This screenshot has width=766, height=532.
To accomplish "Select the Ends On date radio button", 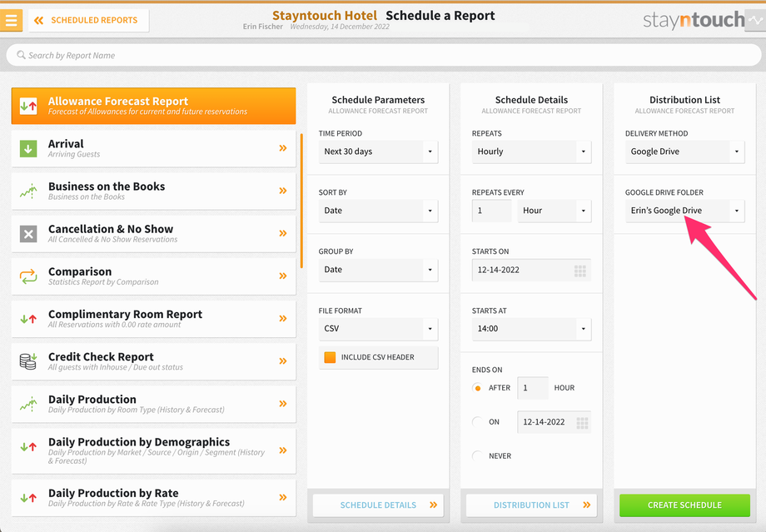I will pyautogui.click(x=477, y=421).
